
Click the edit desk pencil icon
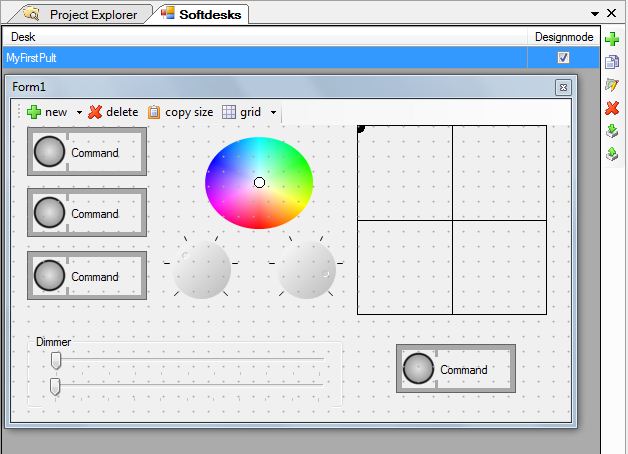click(x=612, y=84)
